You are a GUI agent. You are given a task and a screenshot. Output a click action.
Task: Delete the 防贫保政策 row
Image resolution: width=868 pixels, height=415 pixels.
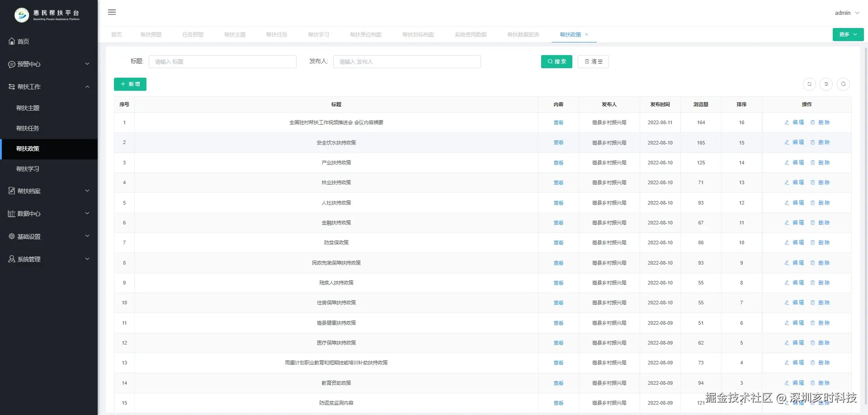click(820, 242)
